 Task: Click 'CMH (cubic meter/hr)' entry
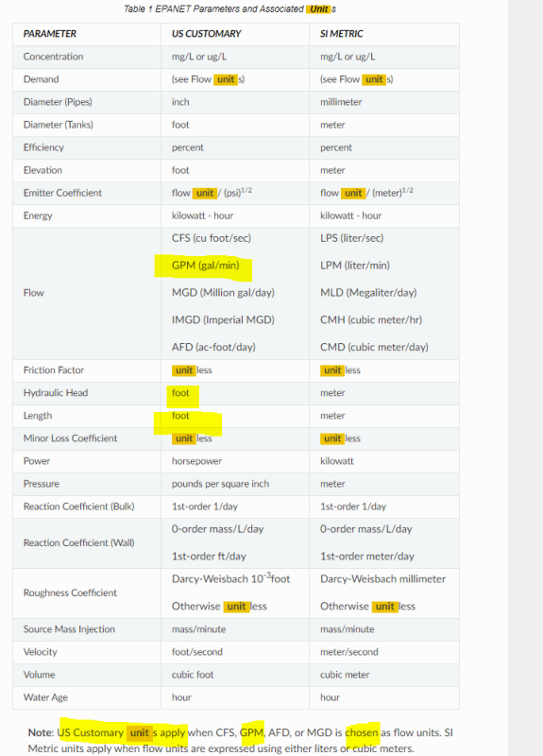coord(371,319)
